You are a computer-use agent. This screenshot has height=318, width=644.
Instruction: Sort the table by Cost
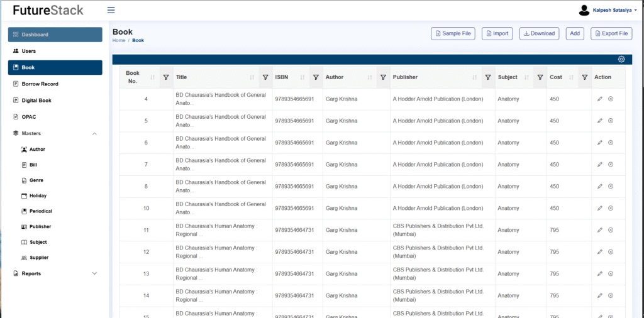click(x=571, y=77)
